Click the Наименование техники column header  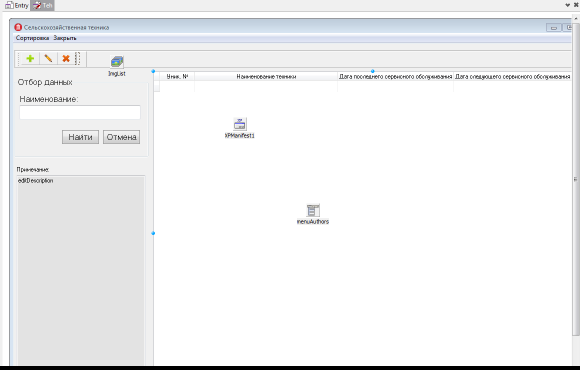click(x=266, y=77)
